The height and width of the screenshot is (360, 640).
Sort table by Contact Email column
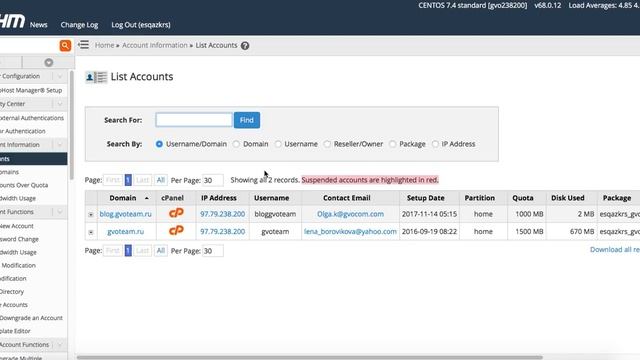[x=347, y=198]
